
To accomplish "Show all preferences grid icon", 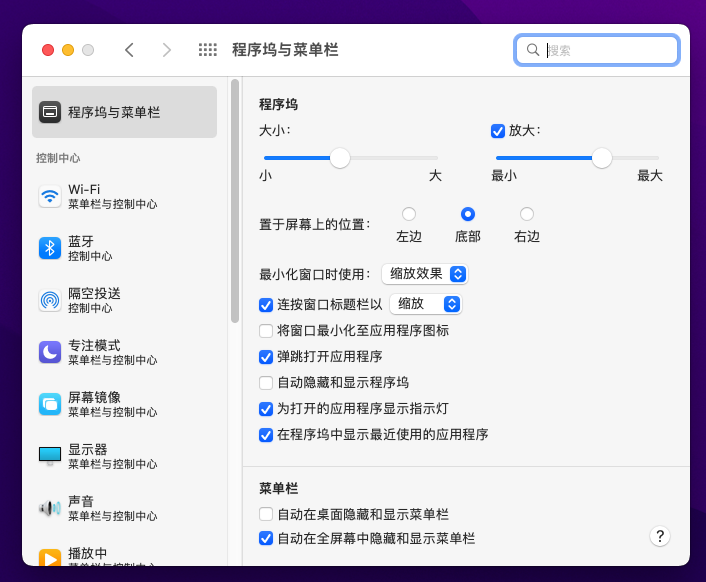I will coord(208,50).
